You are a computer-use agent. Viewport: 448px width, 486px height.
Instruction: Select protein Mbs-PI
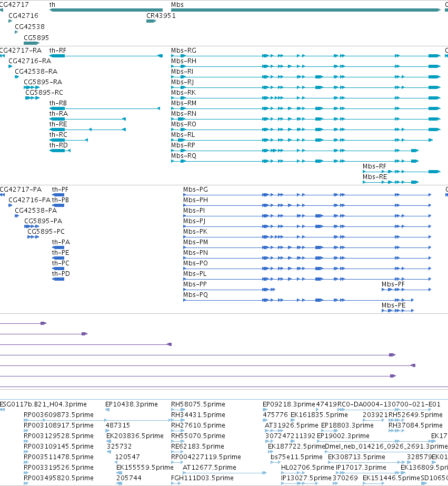pyautogui.click(x=307, y=216)
